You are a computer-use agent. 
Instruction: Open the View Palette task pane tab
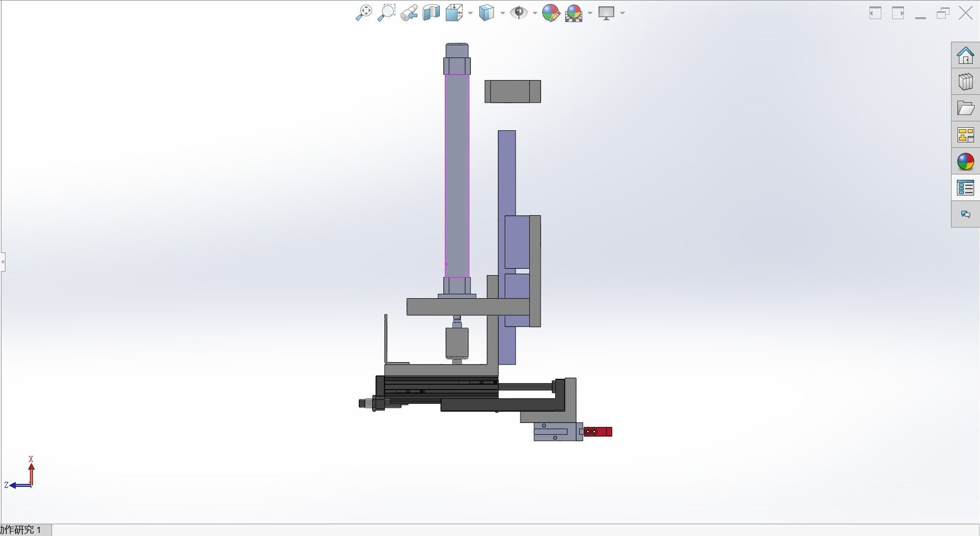click(965, 135)
